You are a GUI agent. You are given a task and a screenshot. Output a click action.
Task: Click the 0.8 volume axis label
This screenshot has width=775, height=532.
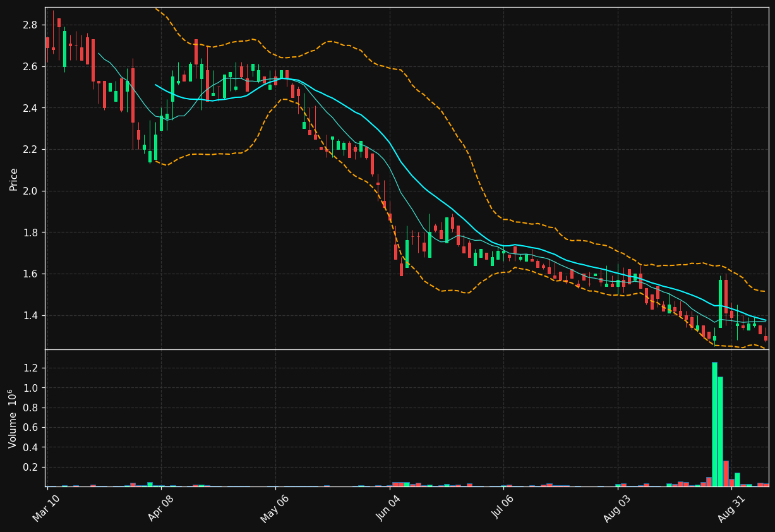pos(30,408)
